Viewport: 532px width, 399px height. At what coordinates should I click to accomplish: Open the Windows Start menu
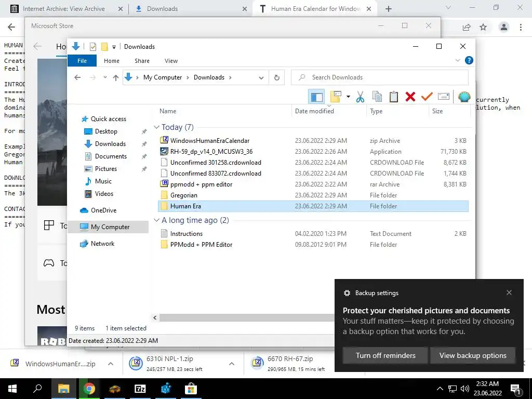click(x=12, y=389)
